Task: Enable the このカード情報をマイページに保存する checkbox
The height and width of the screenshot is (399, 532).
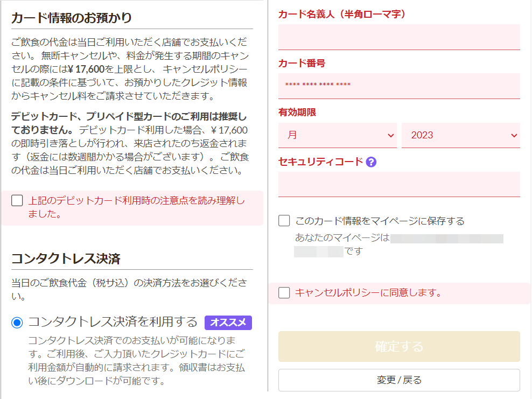Action: 284,221
